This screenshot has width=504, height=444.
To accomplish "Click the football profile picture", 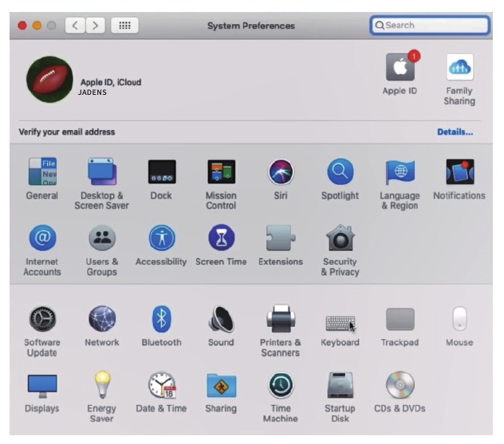I will 49,79.
